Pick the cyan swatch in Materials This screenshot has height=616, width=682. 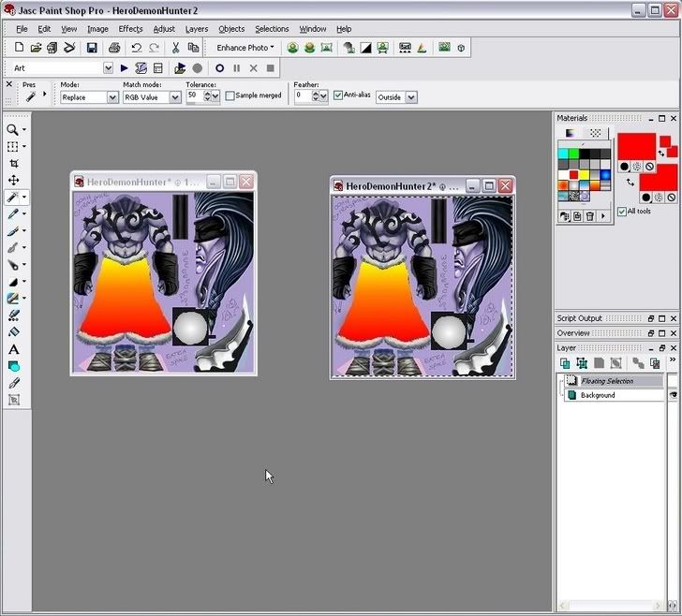(563, 154)
